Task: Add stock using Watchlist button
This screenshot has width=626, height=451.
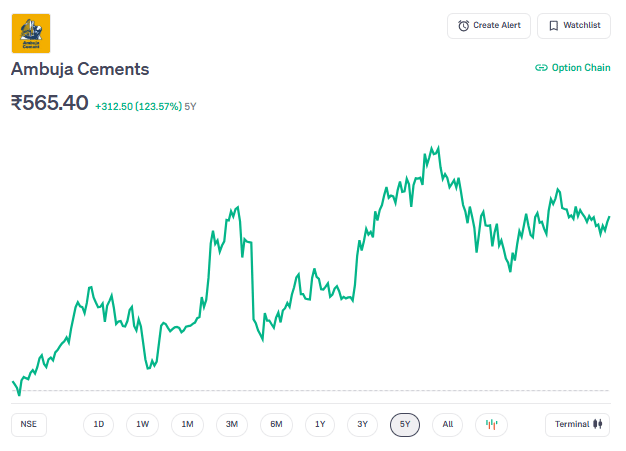Action: pyautogui.click(x=574, y=26)
